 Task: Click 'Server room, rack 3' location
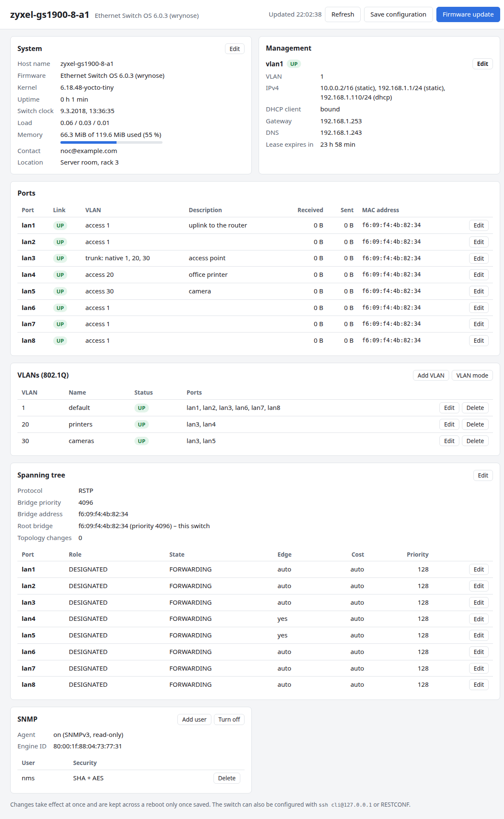click(x=89, y=162)
